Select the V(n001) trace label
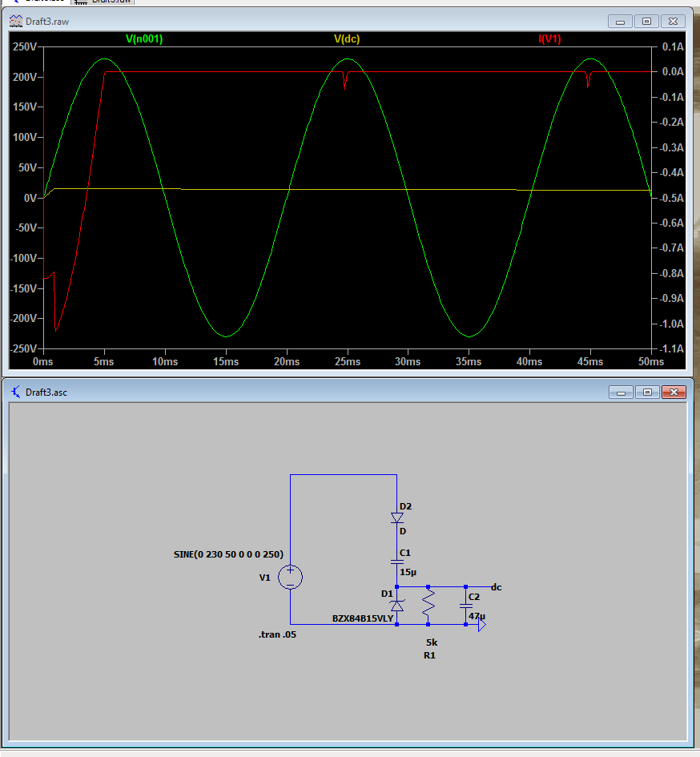 pos(144,38)
